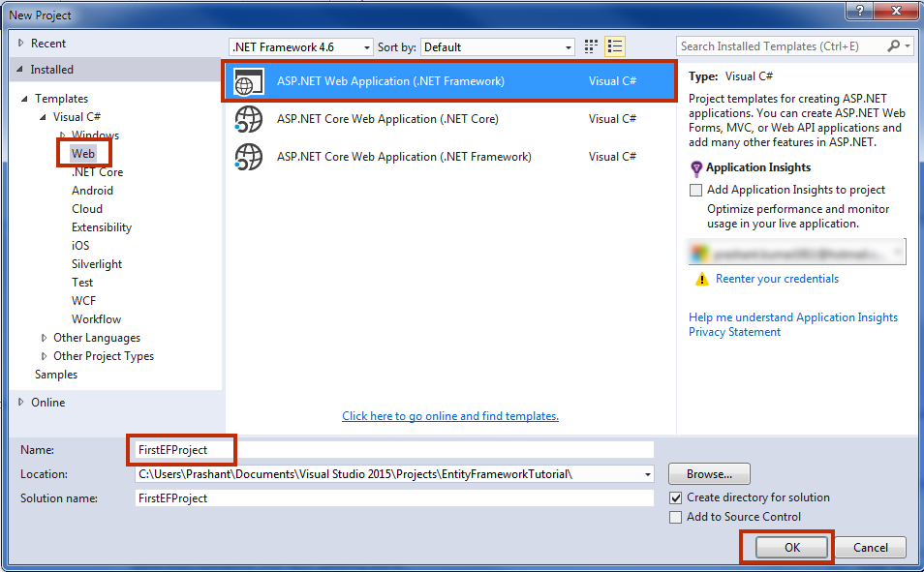Image resolution: width=924 pixels, height=572 pixels.
Task: Click the Name field with FirstEFProject
Action: click(394, 450)
